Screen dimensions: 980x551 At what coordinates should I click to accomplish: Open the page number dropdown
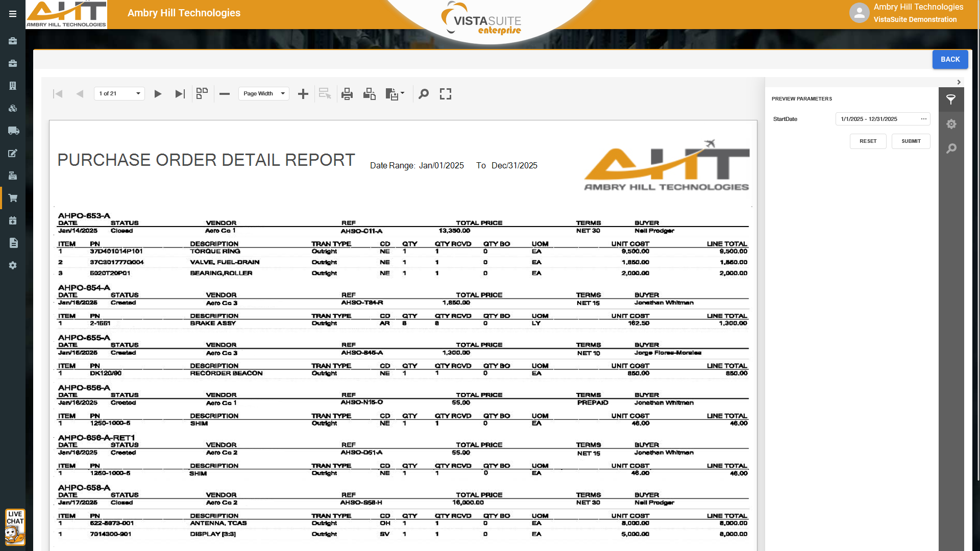click(138, 93)
